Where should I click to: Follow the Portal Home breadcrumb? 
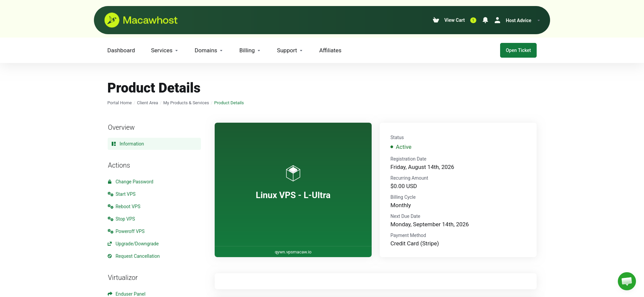coord(119,103)
